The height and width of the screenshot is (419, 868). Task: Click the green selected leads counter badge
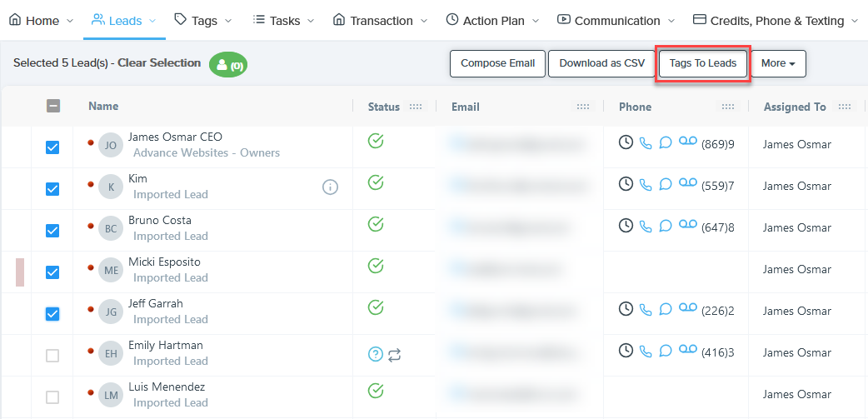tap(228, 65)
